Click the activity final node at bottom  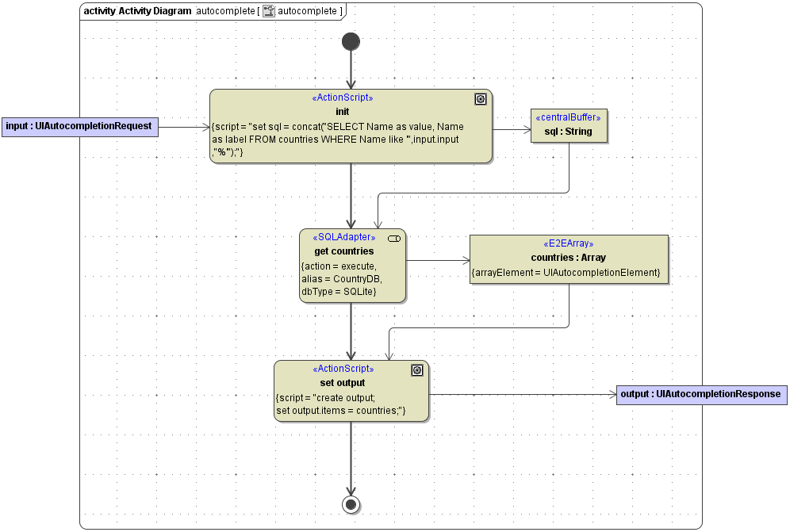click(351, 504)
